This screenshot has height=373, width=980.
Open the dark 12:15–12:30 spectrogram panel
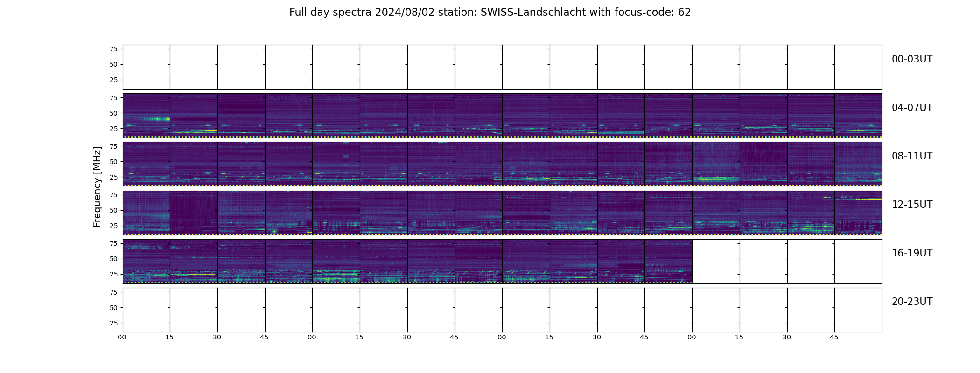194,213
